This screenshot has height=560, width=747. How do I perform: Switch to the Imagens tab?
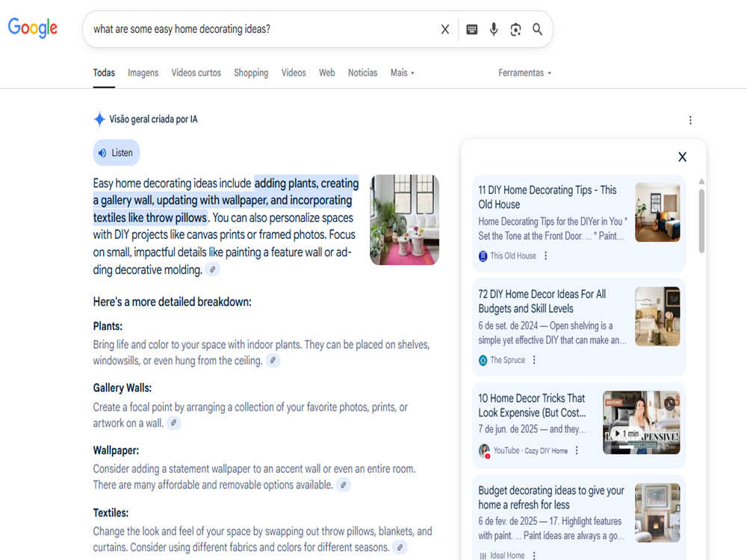[143, 73]
